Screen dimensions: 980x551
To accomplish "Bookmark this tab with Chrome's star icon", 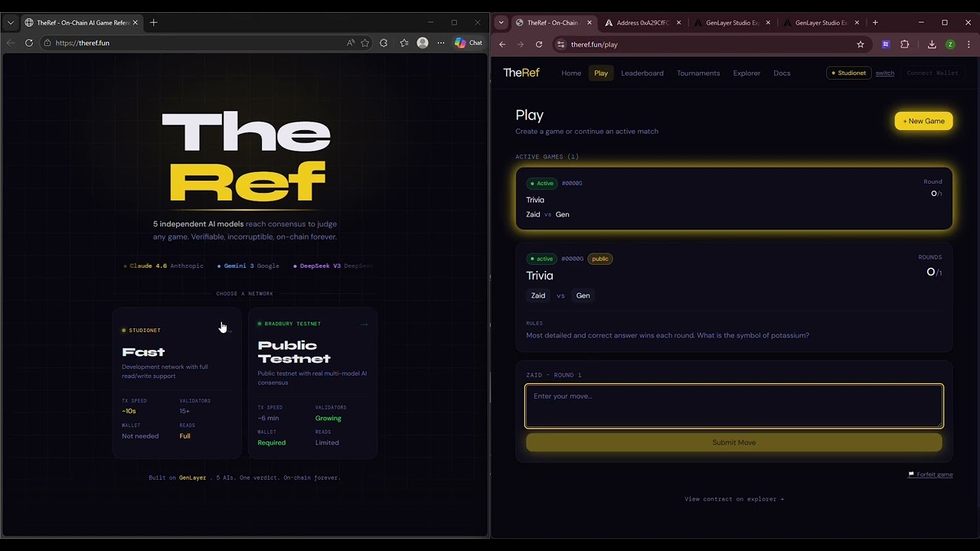I will (x=861, y=44).
